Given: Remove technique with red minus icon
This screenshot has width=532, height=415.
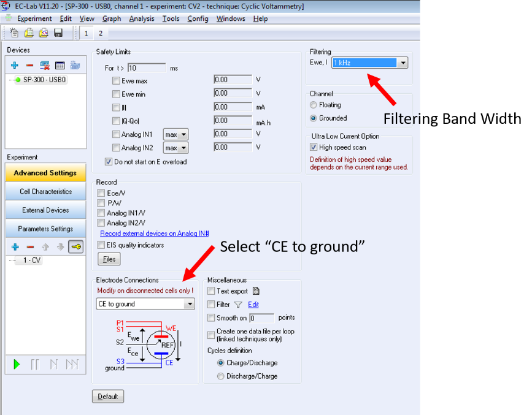Looking at the screenshot, I should pyautogui.click(x=30, y=246).
